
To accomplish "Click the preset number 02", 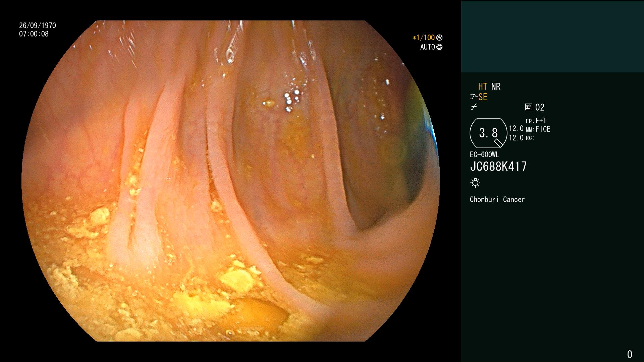I will point(540,107).
